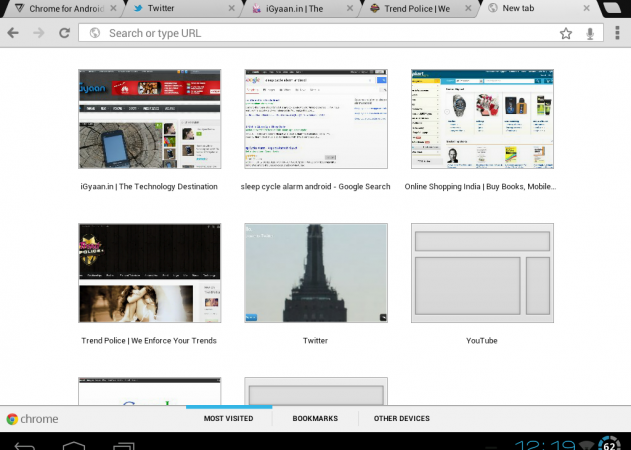Bookmark page with the star icon
Screen dimensions: 631x450
(x=566, y=33)
